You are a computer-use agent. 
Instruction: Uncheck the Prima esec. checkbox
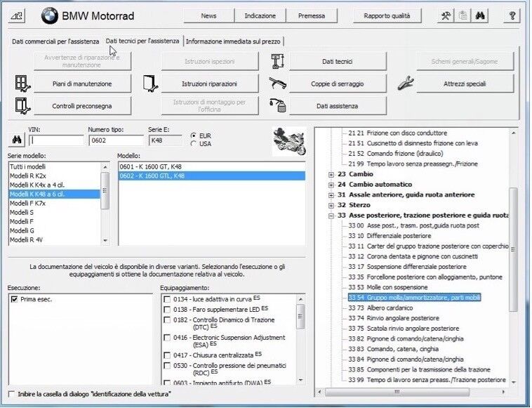[x=15, y=299]
